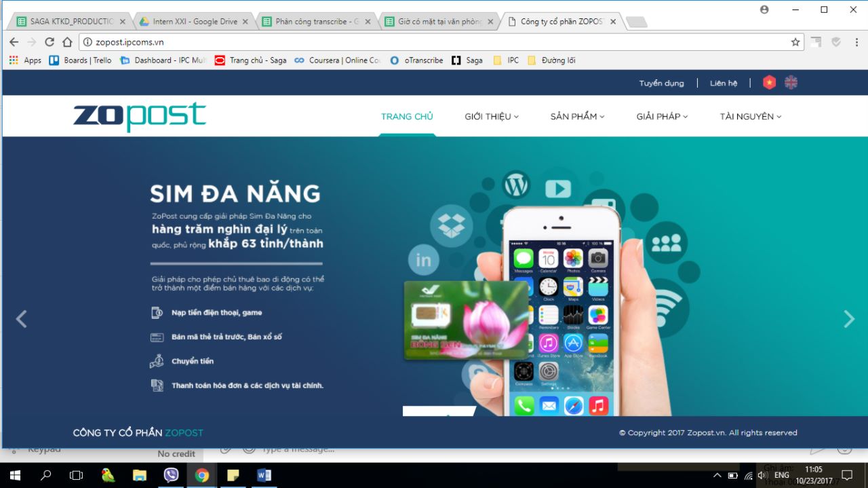868x488 pixels.
Task: Expand the SẢN PHẨM dropdown menu
Action: coord(577,117)
